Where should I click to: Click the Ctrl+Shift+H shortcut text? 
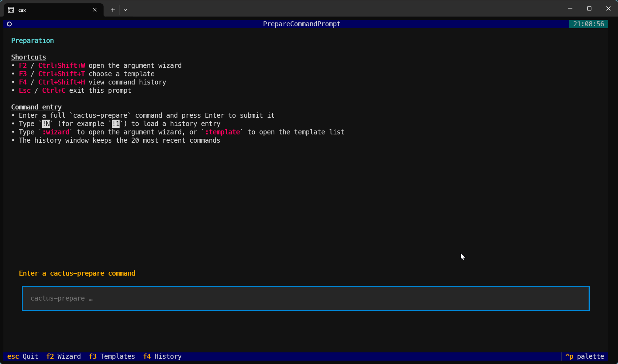point(61,82)
